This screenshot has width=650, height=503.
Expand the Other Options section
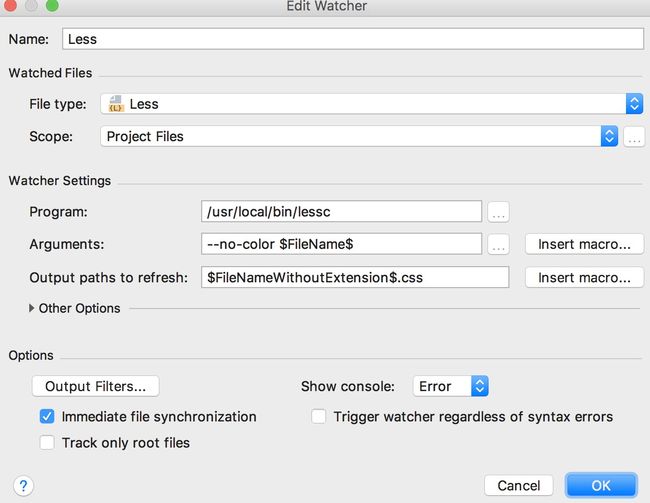[75, 308]
